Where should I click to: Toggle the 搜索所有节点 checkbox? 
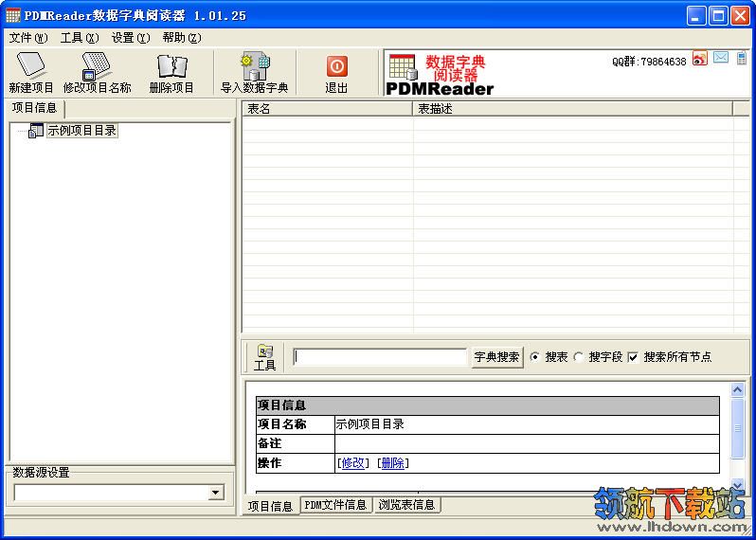click(633, 357)
